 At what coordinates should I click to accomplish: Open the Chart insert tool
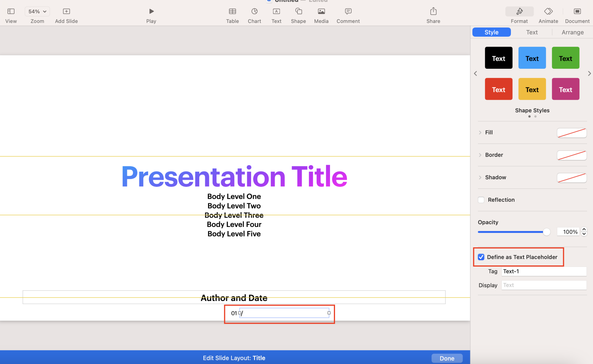click(x=254, y=12)
